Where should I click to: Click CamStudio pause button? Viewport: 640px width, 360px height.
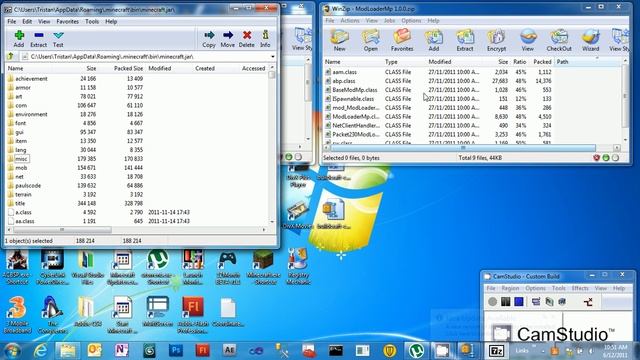click(506, 302)
